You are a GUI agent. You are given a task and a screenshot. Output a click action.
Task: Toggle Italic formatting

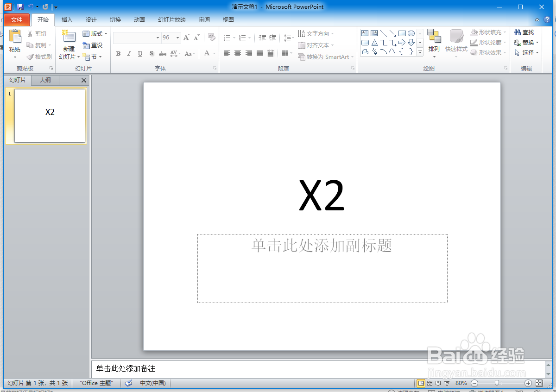click(129, 54)
